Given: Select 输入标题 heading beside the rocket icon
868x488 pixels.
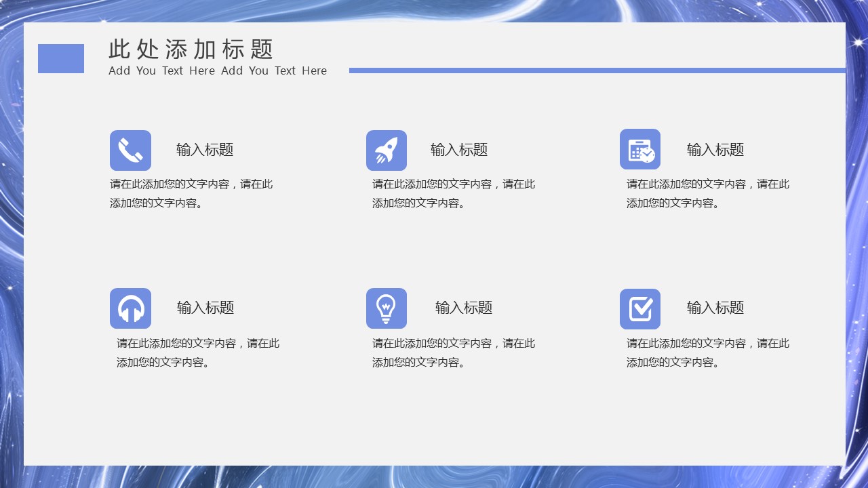Looking at the screenshot, I should [459, 150].
